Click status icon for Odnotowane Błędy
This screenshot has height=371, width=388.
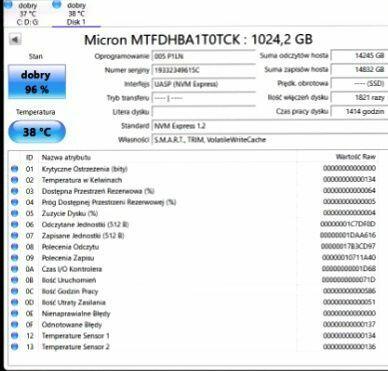14,325
